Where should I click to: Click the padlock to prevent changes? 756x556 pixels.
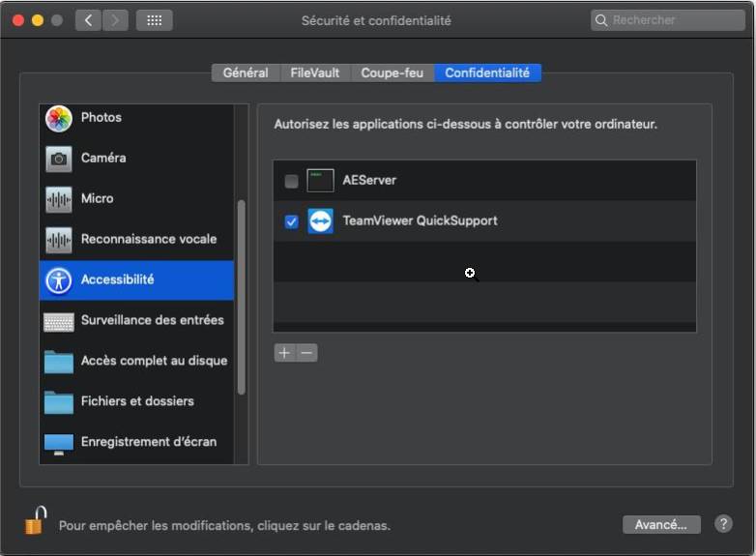pos(36,520)
